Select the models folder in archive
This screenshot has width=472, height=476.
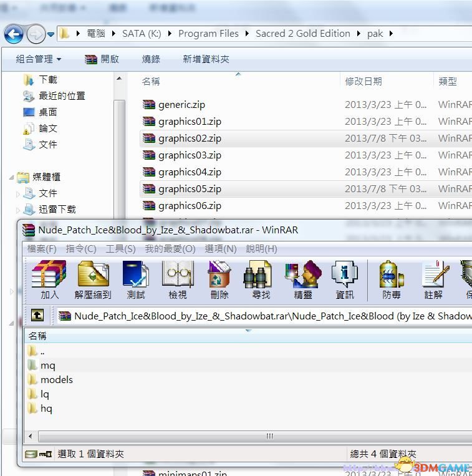pos(56,379)
